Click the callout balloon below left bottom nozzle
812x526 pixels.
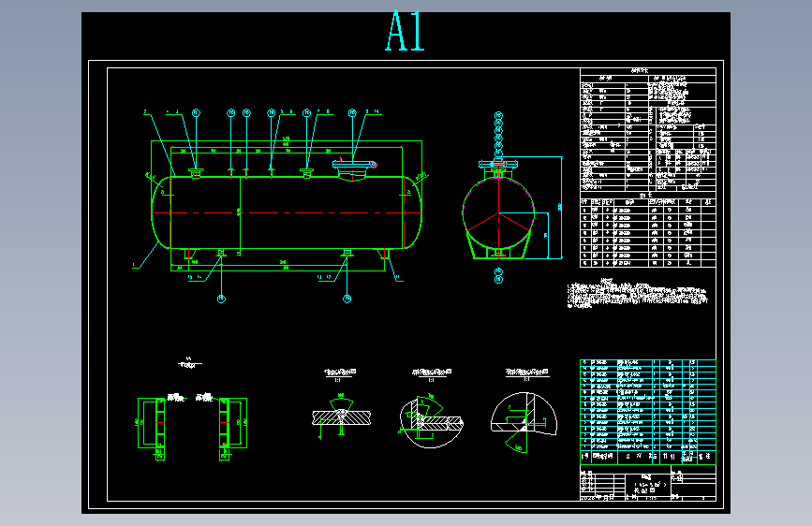221,299
